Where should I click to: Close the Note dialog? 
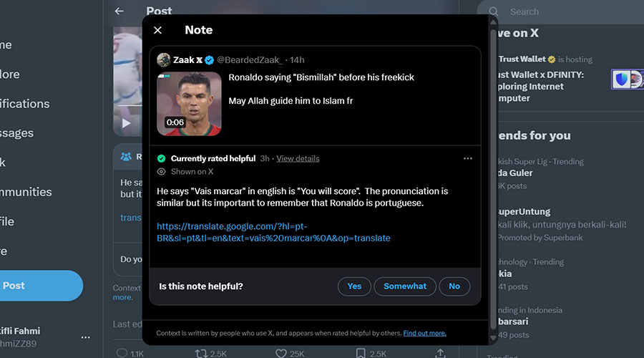click(x=157, y=30)
